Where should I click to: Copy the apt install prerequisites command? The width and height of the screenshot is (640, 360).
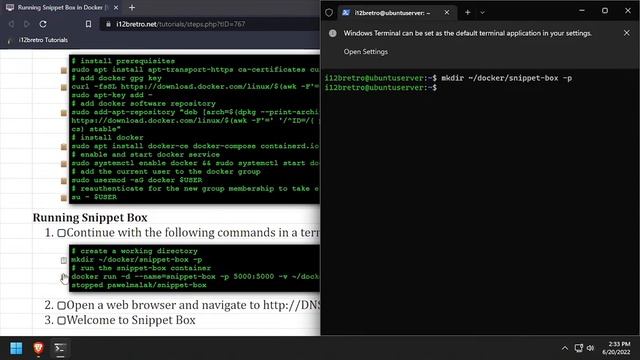point(64,70)
